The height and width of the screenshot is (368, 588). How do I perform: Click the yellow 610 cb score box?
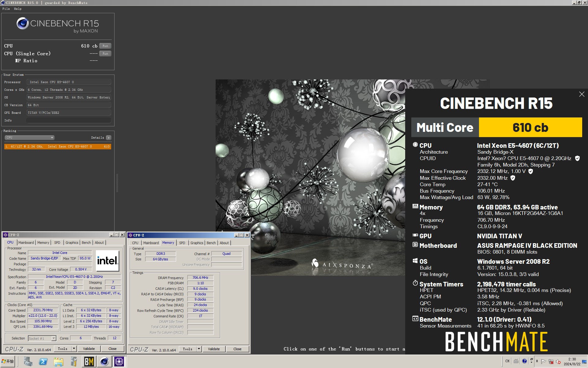click(530, 127)
